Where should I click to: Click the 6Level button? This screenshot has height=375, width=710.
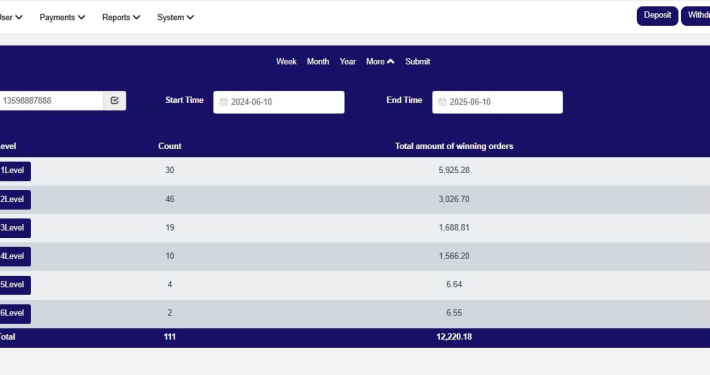point(15,314)
